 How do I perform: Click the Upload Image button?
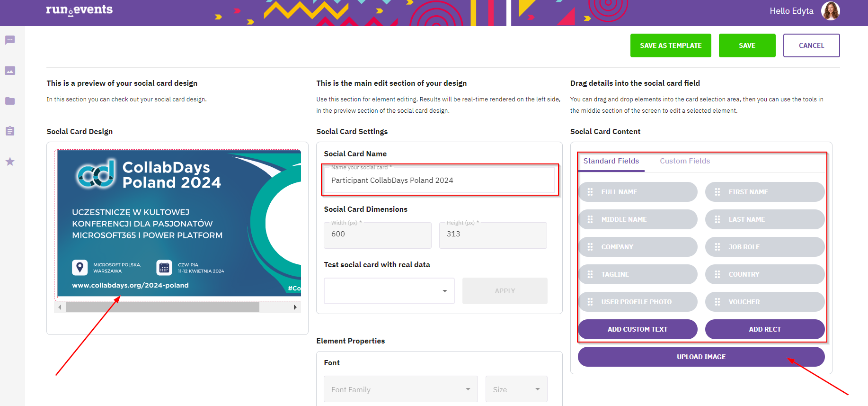pyautogui.click(x=701, y=357)
